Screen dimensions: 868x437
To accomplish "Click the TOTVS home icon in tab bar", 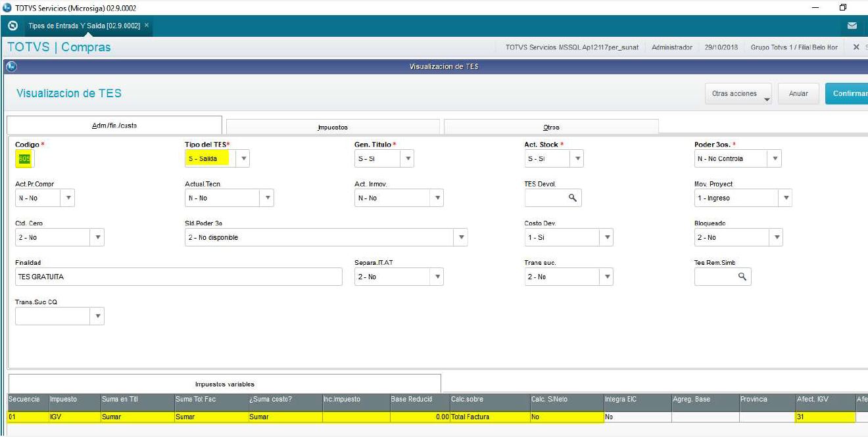I will point(12,26).
